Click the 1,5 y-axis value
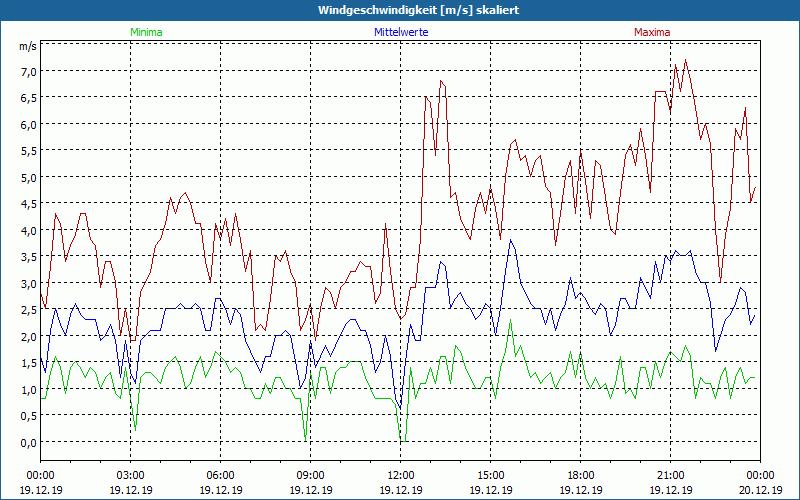The image size is (800, 500). (29, 363)
